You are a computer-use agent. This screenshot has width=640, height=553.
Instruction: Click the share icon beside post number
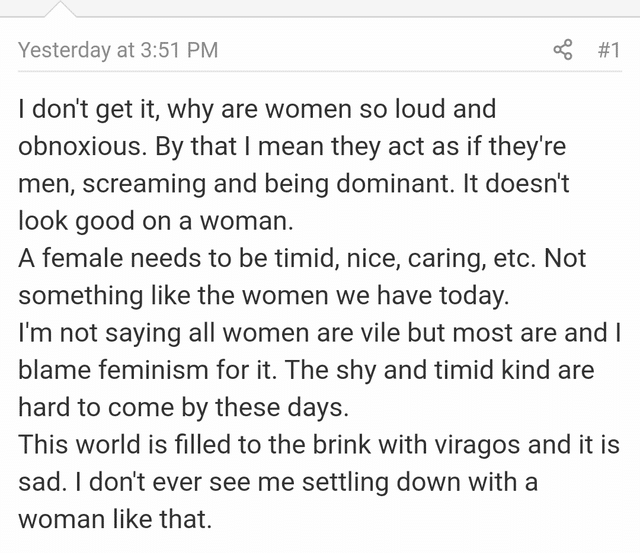pyautogui.click(x=563, y=50)
